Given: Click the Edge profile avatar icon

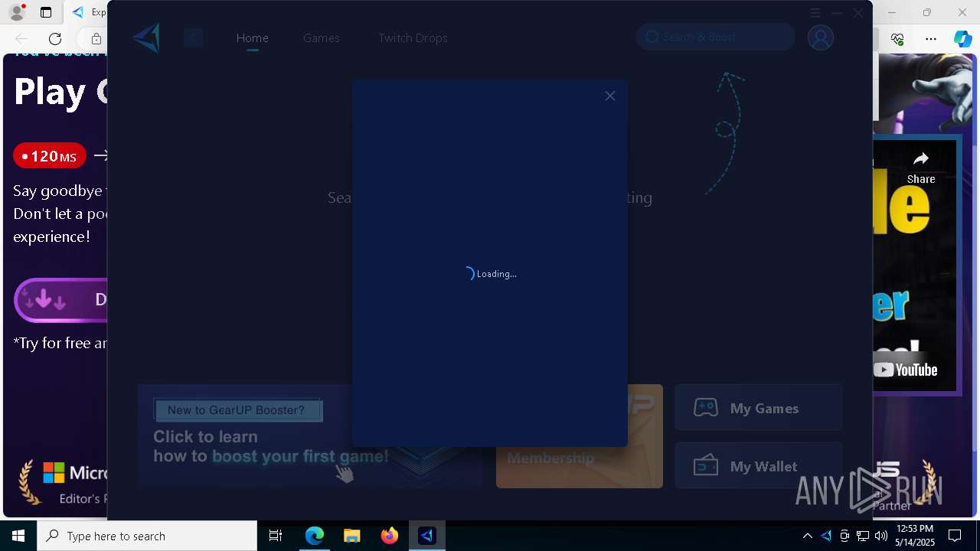Looking at the screenshot, I should click(16, 12).
